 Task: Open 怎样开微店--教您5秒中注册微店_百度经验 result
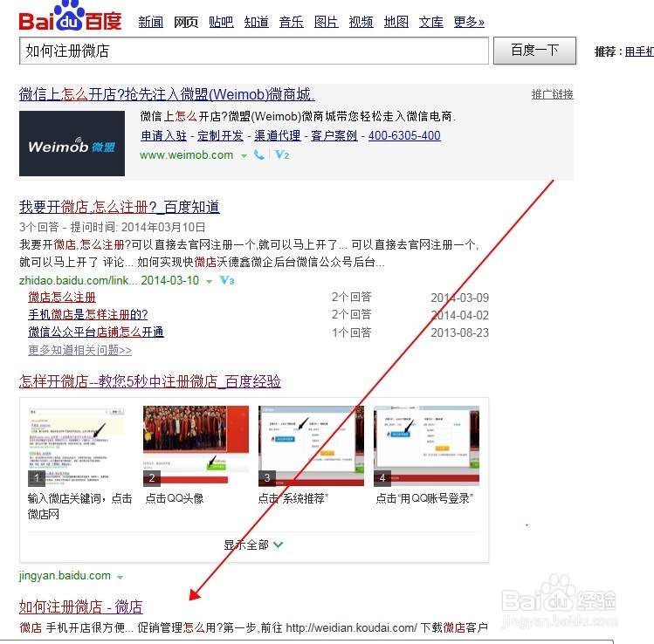click(150, 381)
